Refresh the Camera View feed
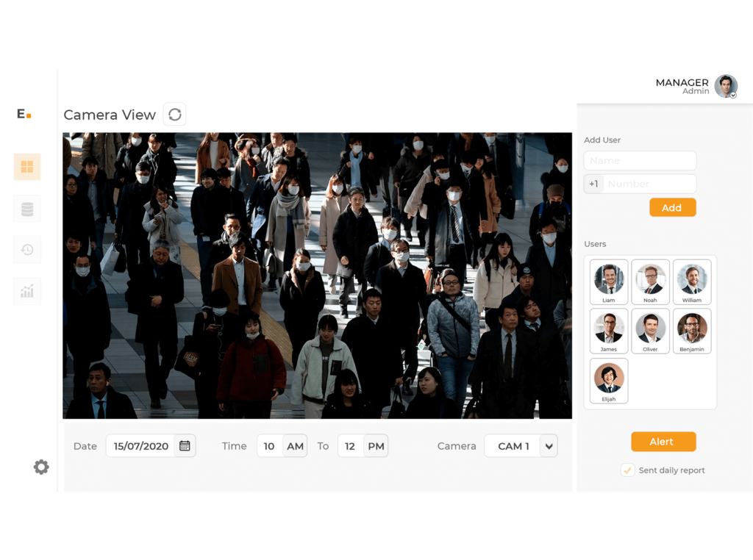Viewport: 753px width, 560px height. 174,114
